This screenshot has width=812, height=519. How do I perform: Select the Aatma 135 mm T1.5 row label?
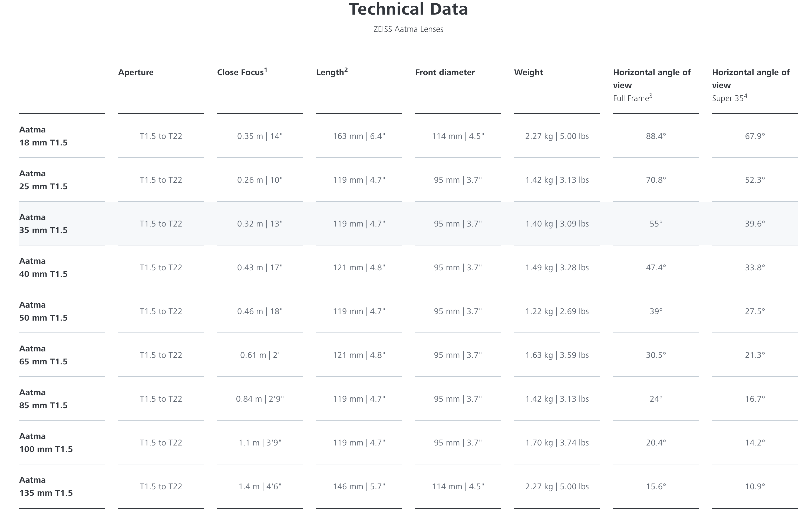coord(46,486)
